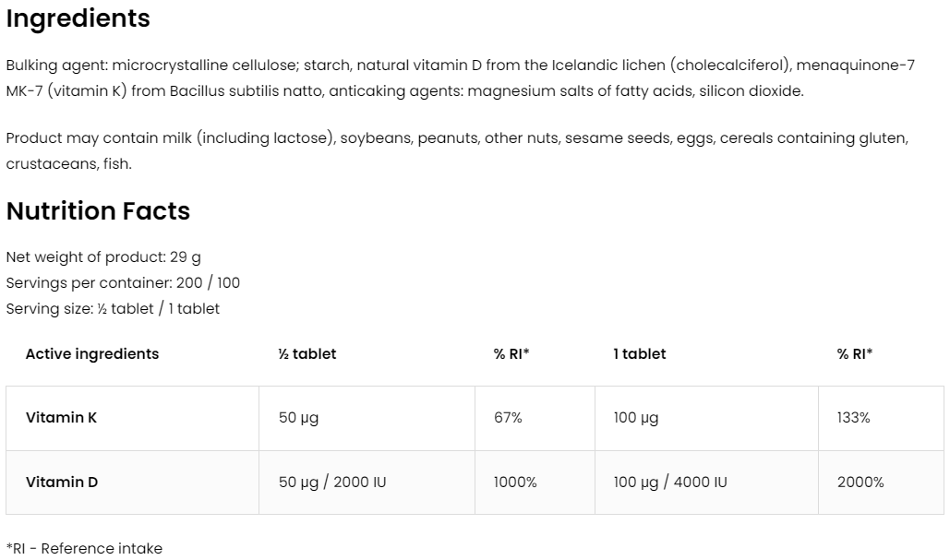Click the Ingredients heading
Screen dimensions: 950x560
click(x=78, y=18)
